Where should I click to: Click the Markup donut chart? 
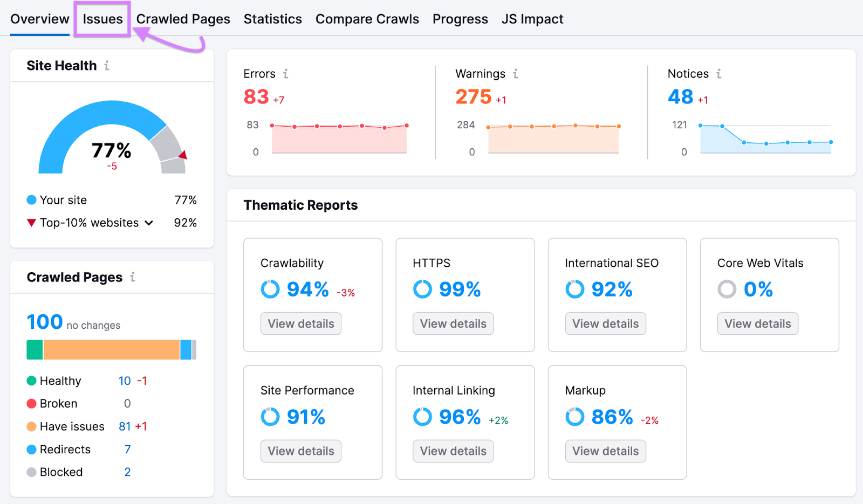coord(574,417)
